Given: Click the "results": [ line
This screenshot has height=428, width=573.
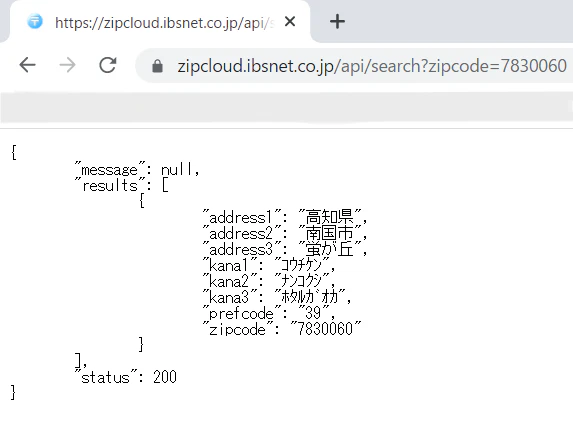Looking at the screenshot, I should tap(122, 186).
